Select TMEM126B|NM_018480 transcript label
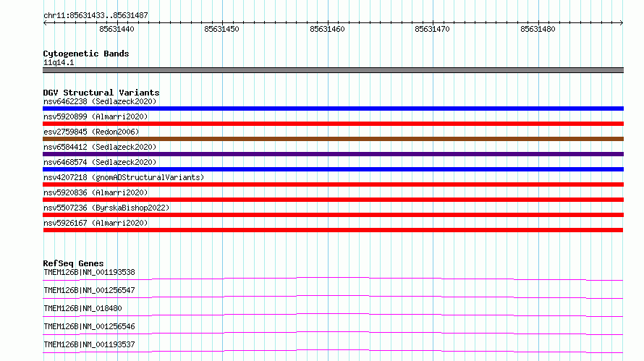This screenshot has height=361, width=644. [82, 308]
